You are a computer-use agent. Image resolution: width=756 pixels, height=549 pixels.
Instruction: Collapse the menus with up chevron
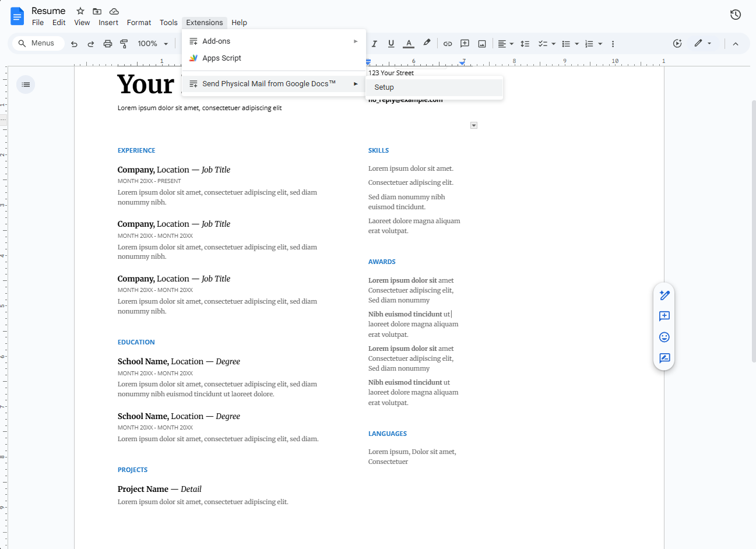(736, 44)
